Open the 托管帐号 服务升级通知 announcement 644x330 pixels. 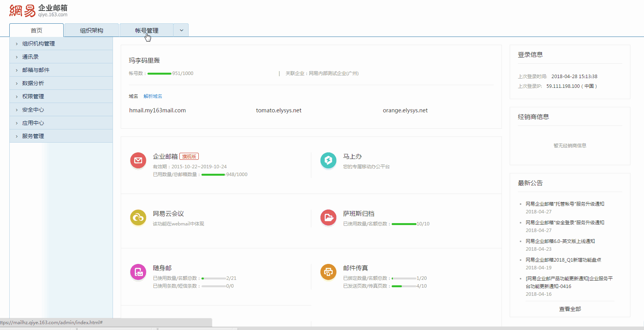coord(565,204)
